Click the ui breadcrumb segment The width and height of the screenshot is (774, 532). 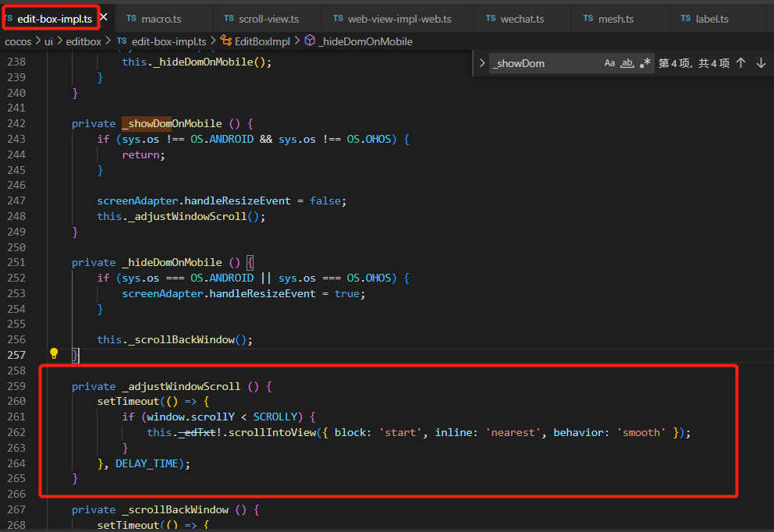coord(48,41)
